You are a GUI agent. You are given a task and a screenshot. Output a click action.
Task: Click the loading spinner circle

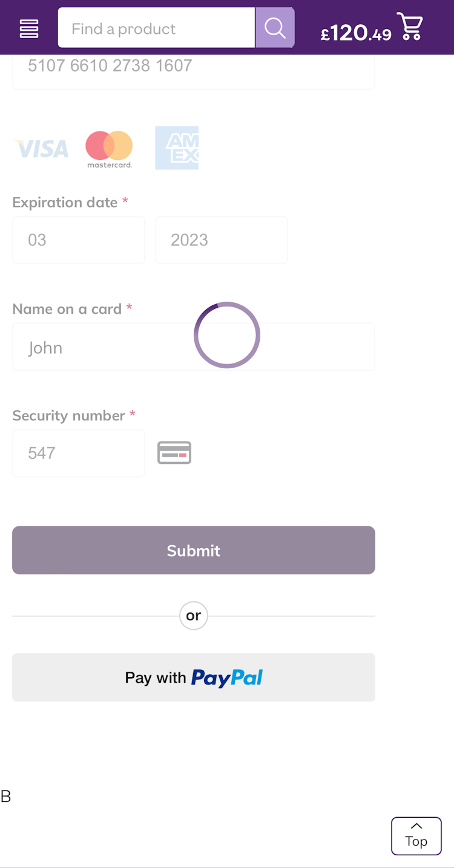[x=227, y=335]
